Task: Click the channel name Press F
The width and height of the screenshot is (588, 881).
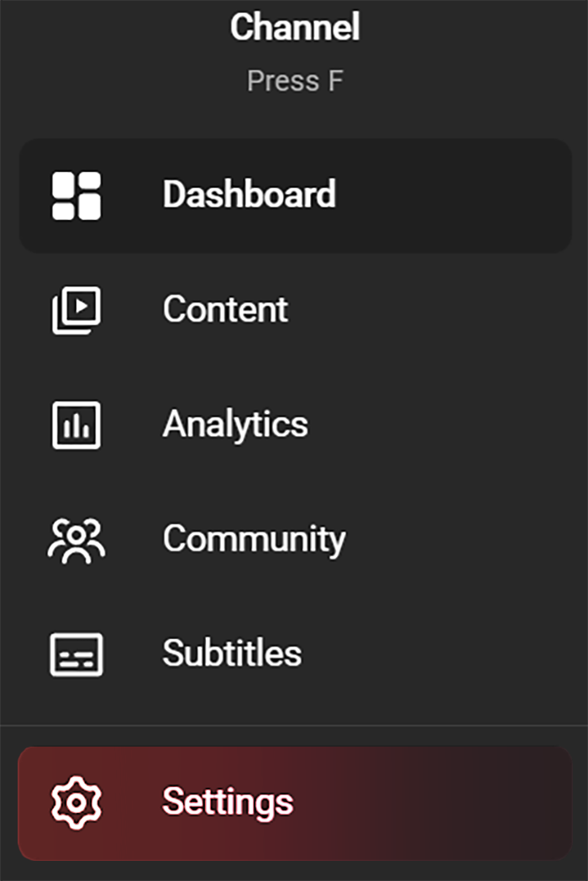Action: tap(295, 81)
